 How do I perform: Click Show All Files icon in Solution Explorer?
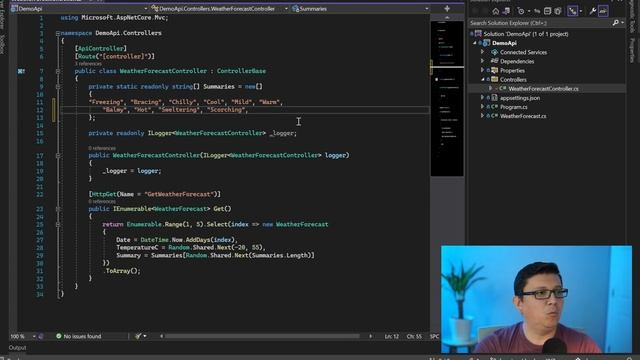[558, 11]
